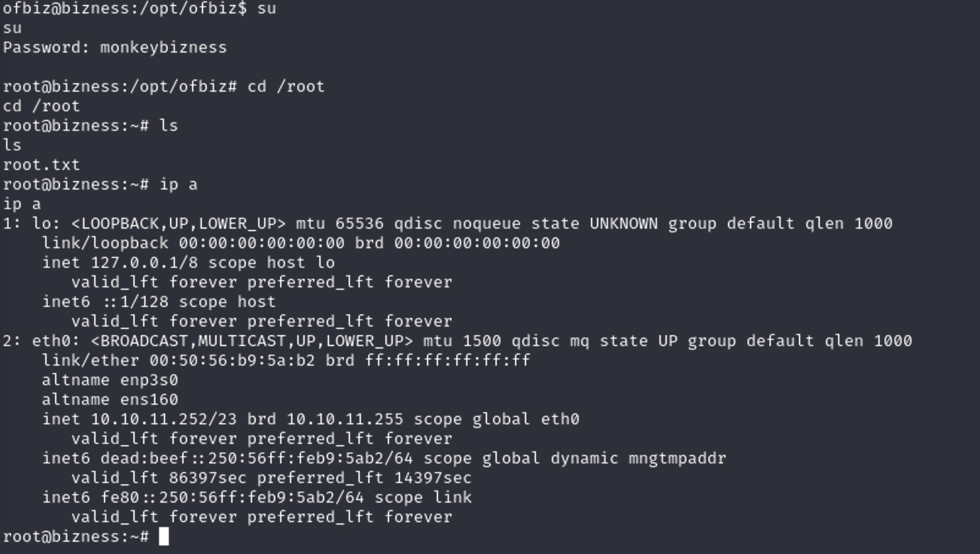Click the 'valid_lft 86397sec' text
Screen dimensions: 980x554
(159, 478)
